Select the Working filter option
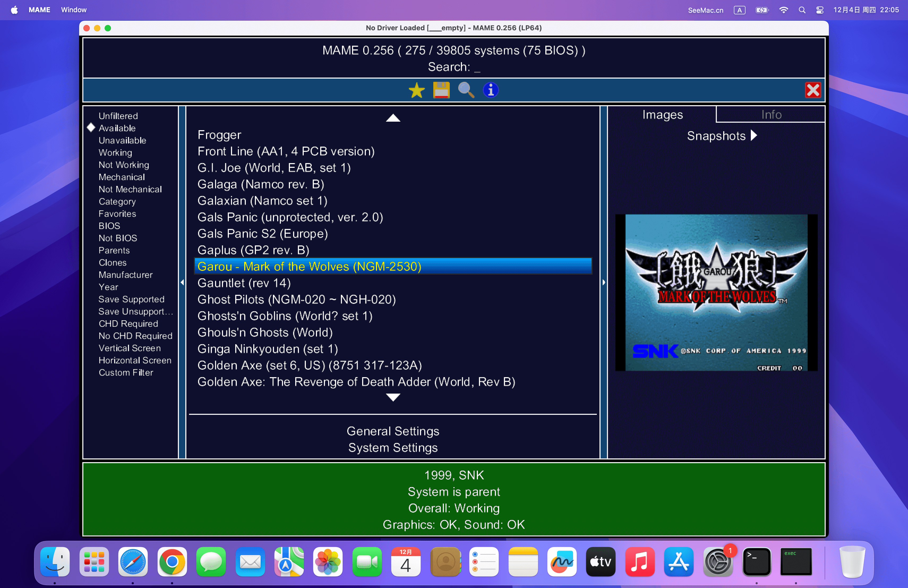 115,153
